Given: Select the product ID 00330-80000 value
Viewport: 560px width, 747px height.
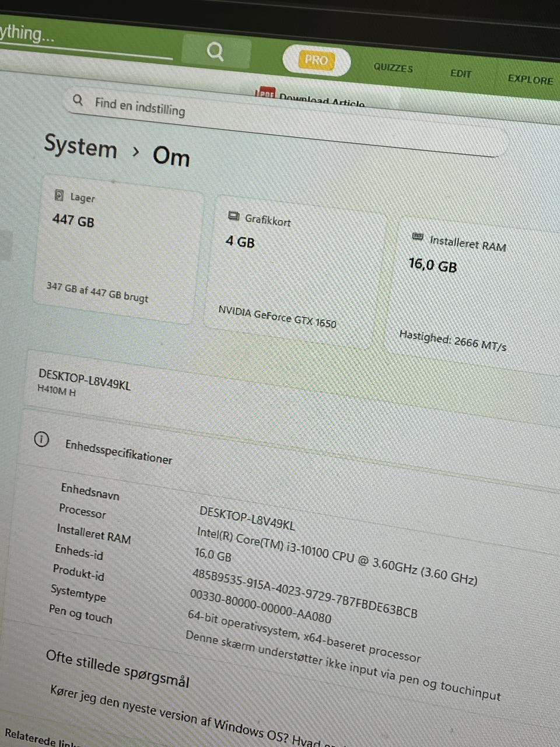Looking at the screenshot, I should pos(260,606).
